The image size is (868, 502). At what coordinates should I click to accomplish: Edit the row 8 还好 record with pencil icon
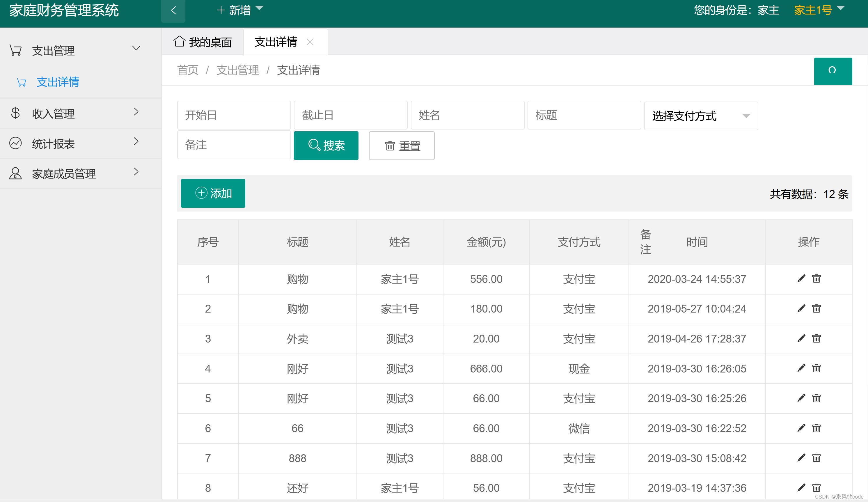tap(801, 487)
